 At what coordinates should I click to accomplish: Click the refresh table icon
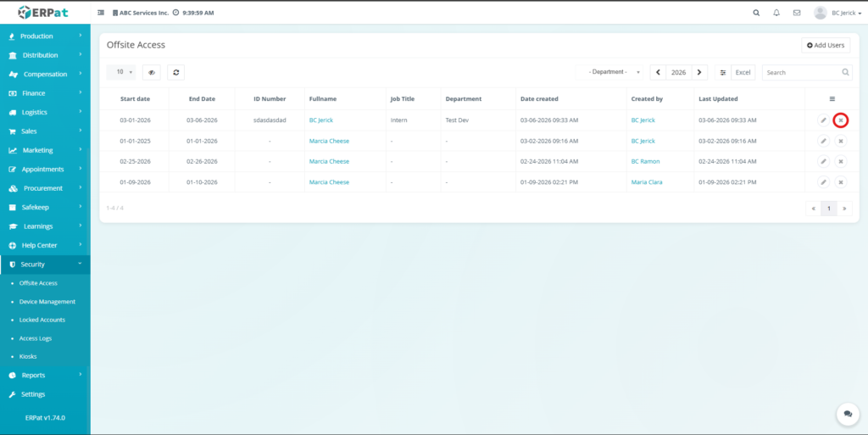(x=175, y=73)
